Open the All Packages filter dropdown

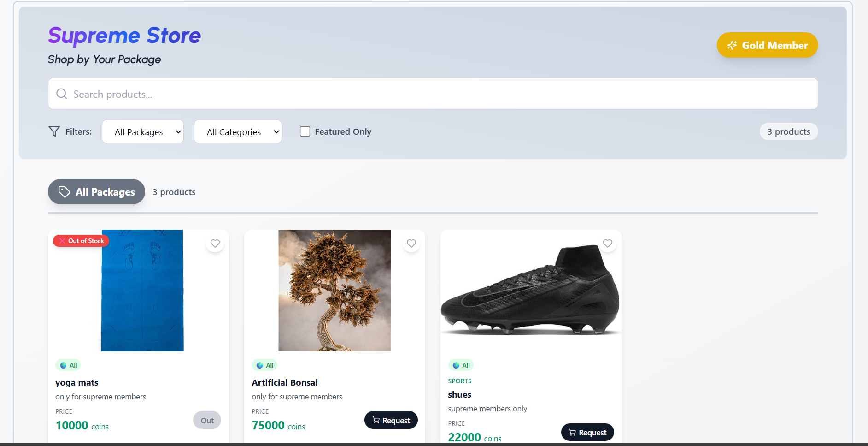tap(143, 132)
